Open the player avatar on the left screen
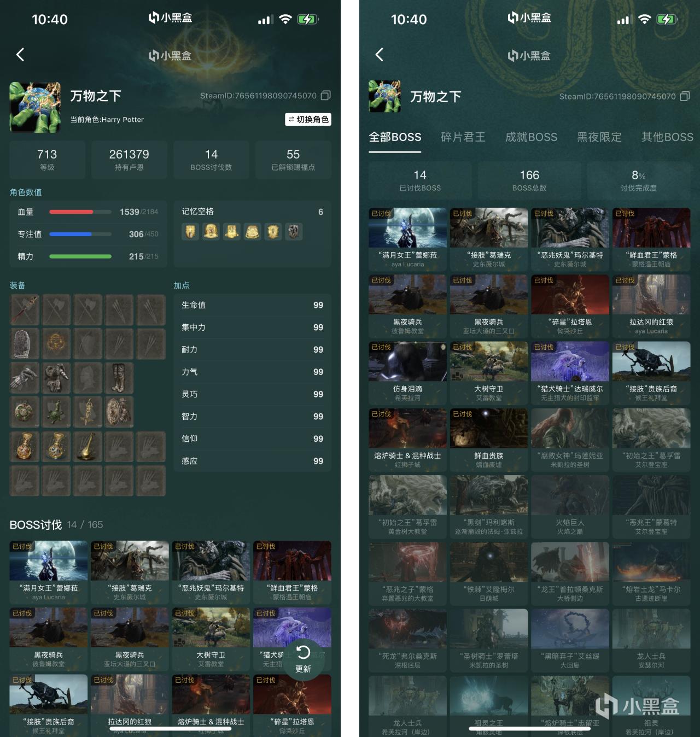Viewport: 700px width, 737px height. point(35,108)
